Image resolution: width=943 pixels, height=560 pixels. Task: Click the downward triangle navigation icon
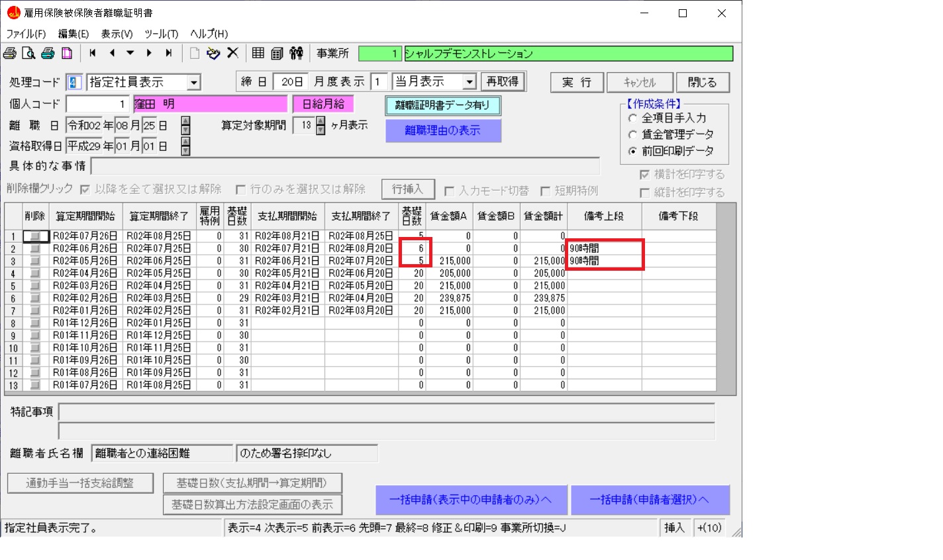tap(130, 53)
